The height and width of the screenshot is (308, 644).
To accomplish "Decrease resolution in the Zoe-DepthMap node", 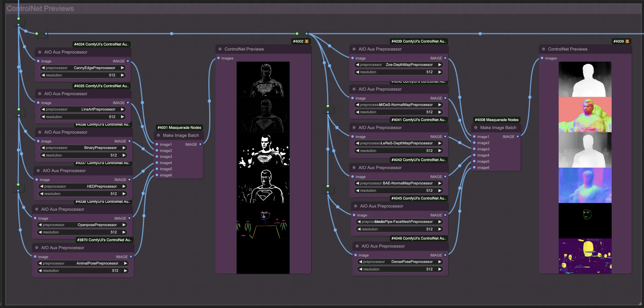I will click(x=357, y=72).
